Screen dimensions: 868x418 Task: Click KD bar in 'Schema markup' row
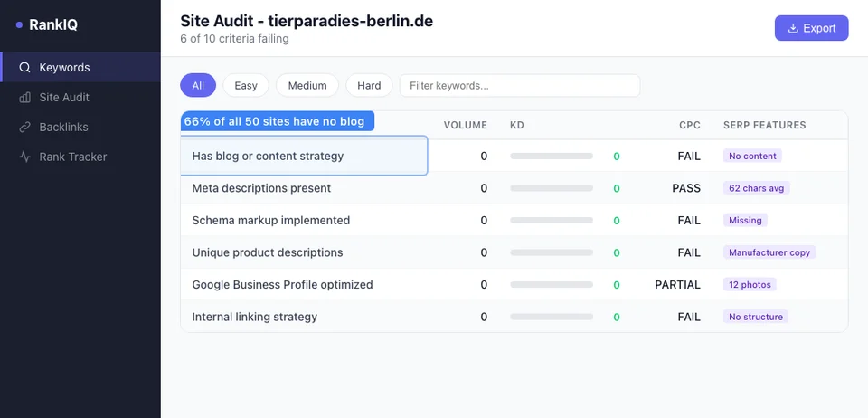pyautogui.click(x=552, y=221)
